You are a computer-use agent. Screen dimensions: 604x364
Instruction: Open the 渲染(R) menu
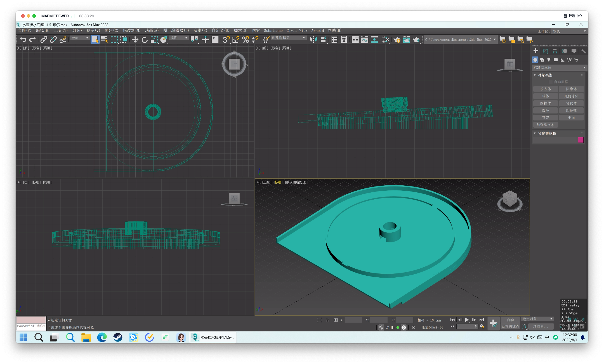coord(200,30)
